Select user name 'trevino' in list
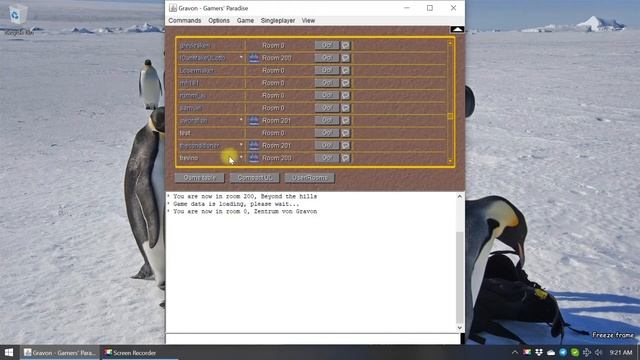 click(189, 158)
